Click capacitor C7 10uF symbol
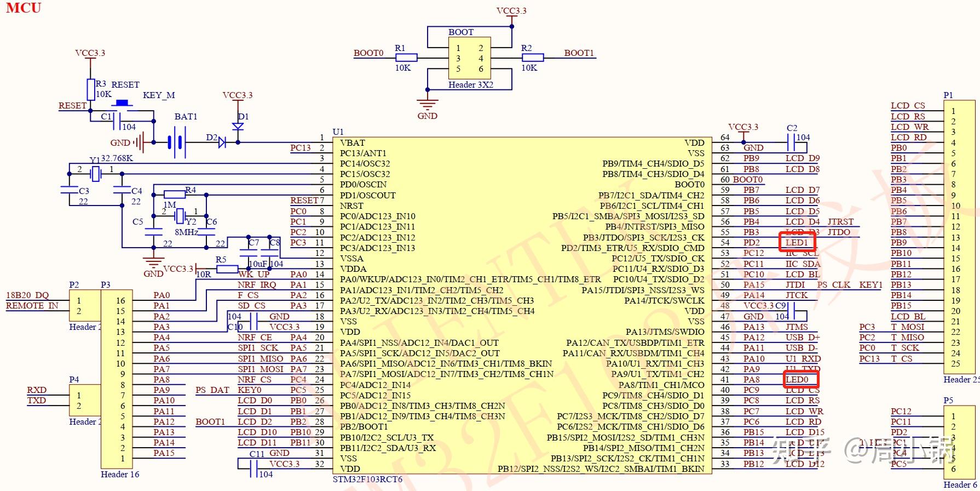This screenshot has width=980, height=491. [x=249, y=253]
